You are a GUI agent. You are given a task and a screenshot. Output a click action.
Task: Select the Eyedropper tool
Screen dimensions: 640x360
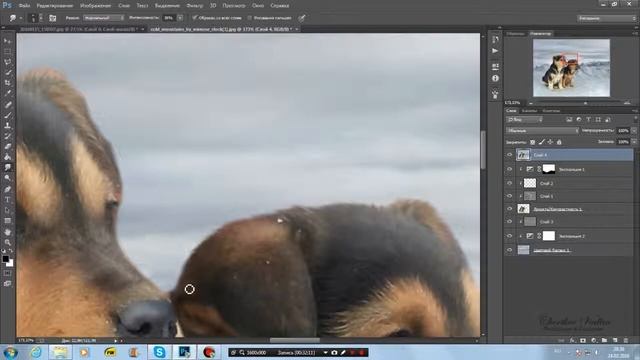(7, 93)
